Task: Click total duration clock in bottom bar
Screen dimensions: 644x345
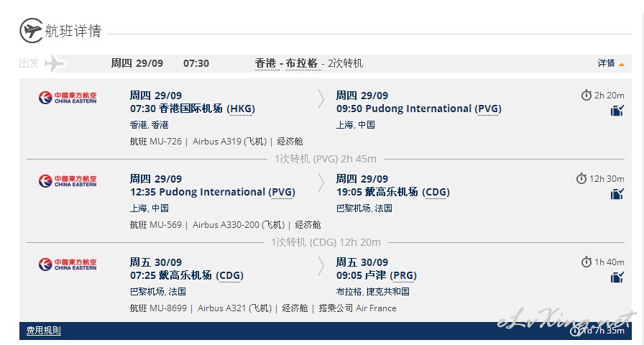Action: (575, 331)
